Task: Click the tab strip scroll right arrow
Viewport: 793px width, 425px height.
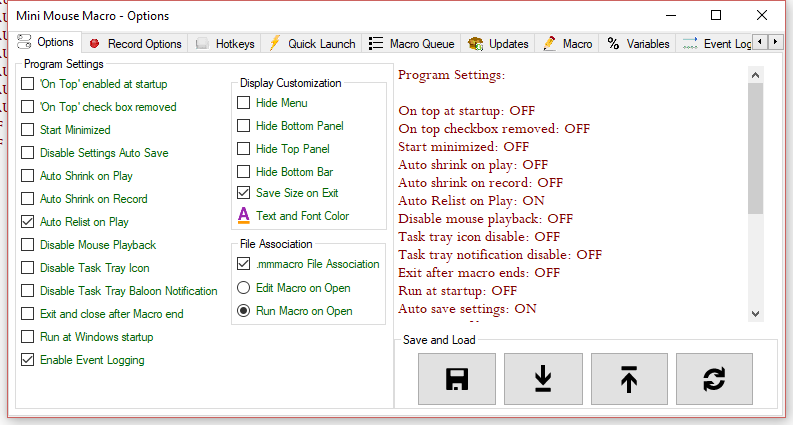Action: point(775,42)
